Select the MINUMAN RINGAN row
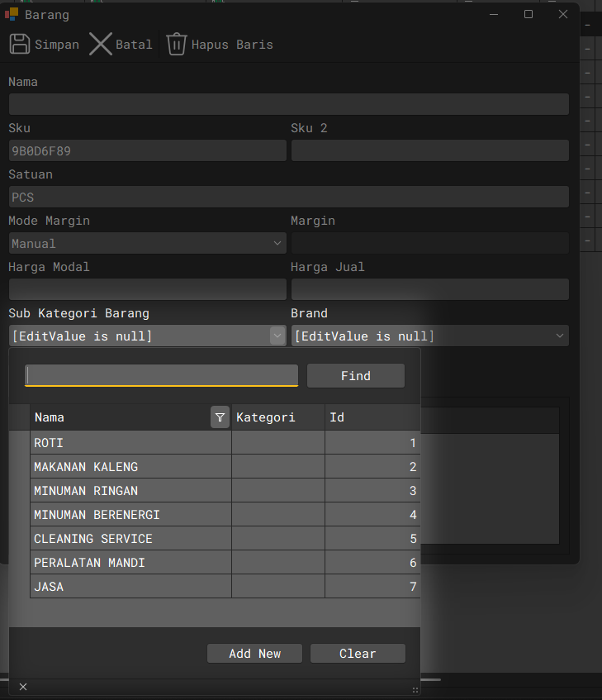The height and width of the screenshot is (700, 602). [x=130, y=491]
